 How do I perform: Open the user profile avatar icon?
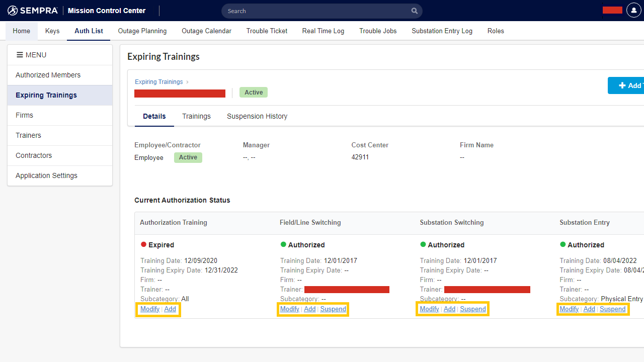click(x=633, y=11)
